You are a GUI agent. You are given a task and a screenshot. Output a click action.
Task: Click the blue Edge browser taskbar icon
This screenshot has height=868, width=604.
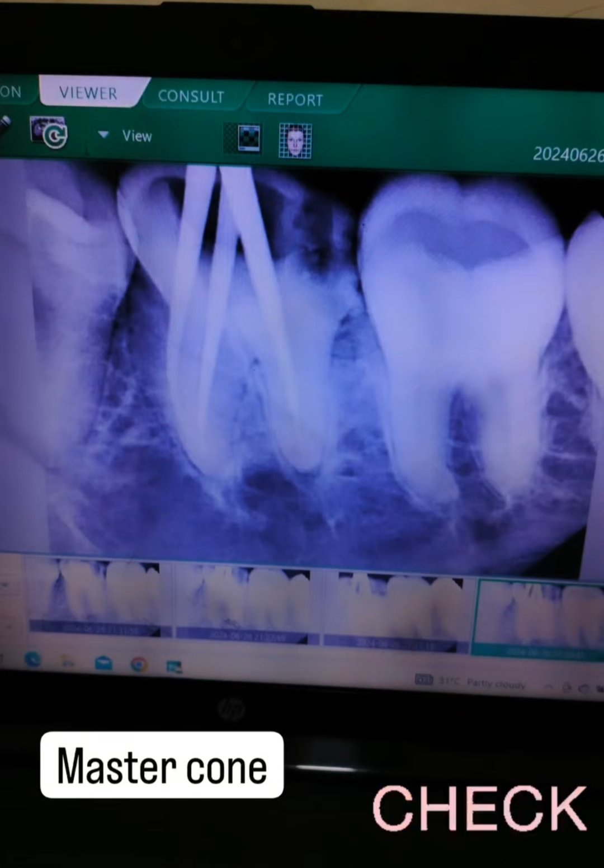[32, 660]
